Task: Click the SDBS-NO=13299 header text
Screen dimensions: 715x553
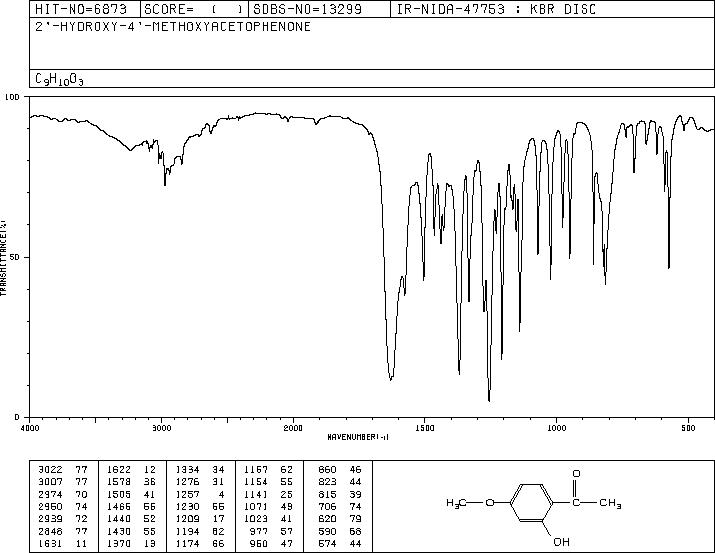Action: (x=308, y=9)
